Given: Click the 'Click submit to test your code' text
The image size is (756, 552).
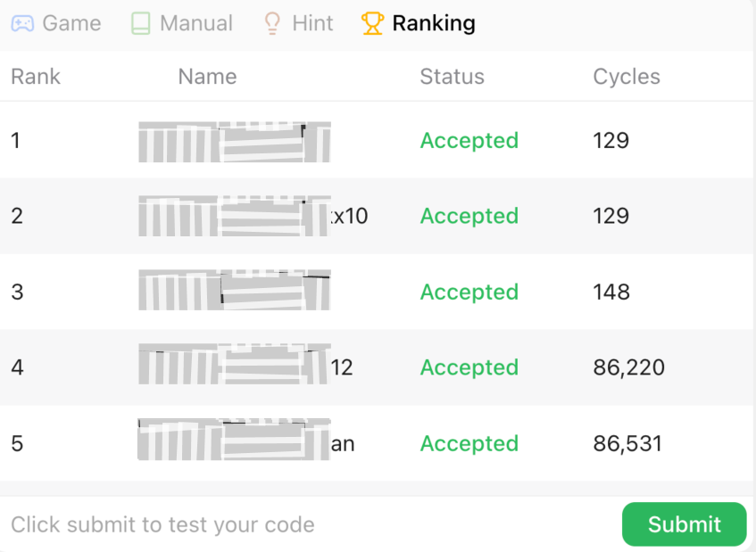Looking at the screenshot, I should click(162, 524).
